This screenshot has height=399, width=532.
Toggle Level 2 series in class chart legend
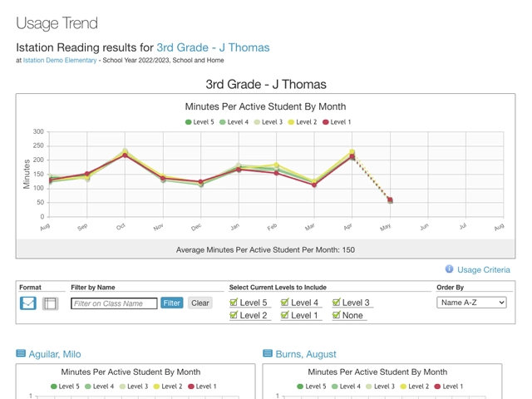coord(303,122)
